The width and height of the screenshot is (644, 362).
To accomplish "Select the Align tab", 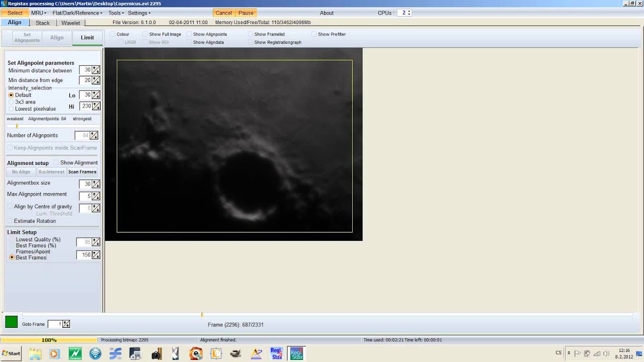I will point(15,23).
